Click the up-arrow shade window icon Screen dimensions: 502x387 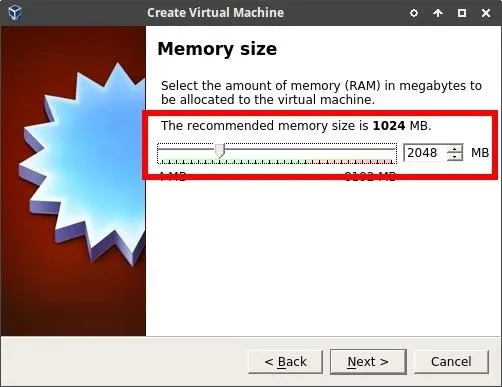pos(438,13)
